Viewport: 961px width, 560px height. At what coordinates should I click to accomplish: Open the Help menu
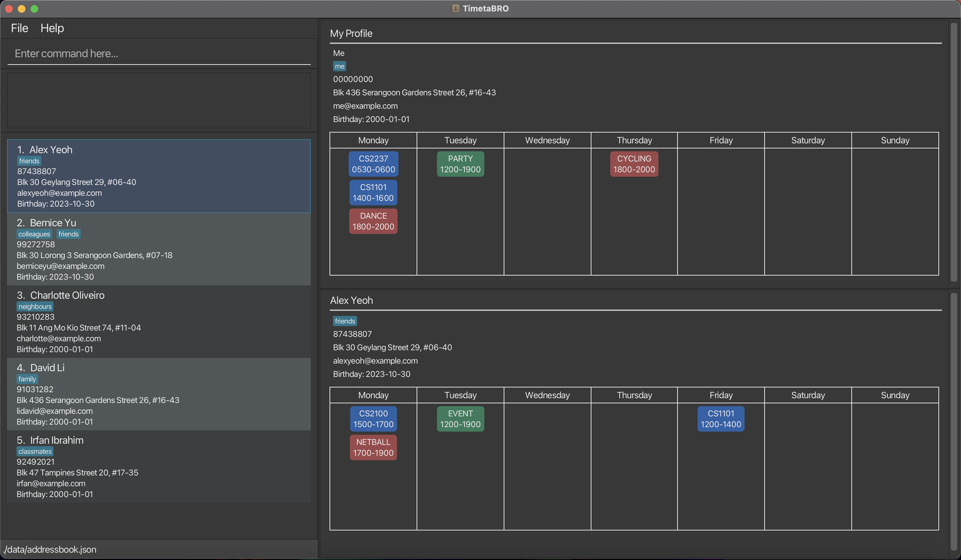coord(52,28)
